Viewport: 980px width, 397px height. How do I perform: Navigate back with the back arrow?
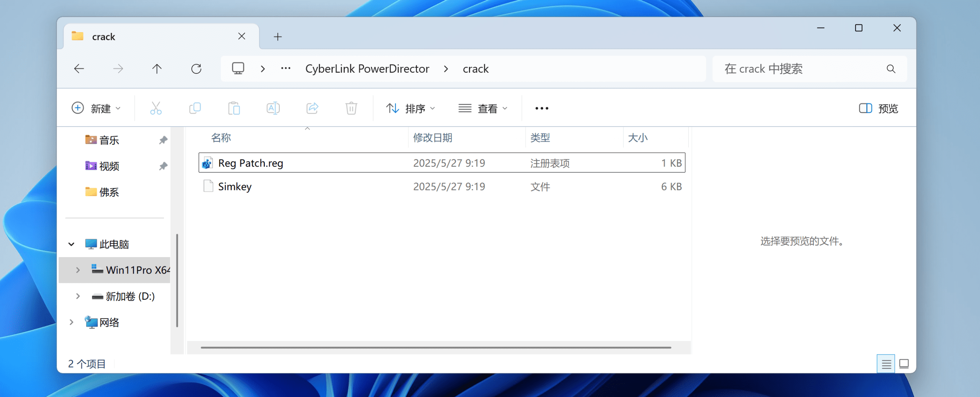(79, 69)
